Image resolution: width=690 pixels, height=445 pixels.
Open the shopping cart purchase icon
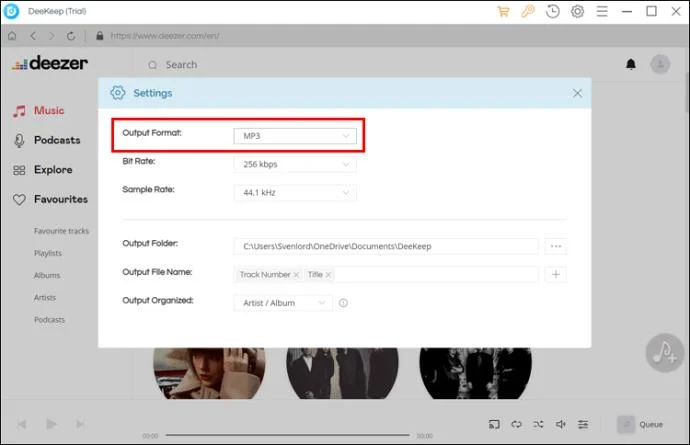(503, 11)
